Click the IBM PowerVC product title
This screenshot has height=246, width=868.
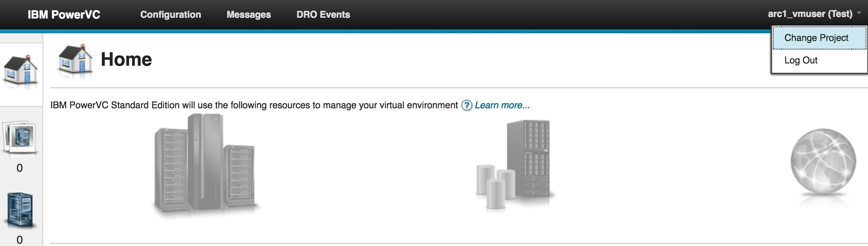[x=64, y=15]
